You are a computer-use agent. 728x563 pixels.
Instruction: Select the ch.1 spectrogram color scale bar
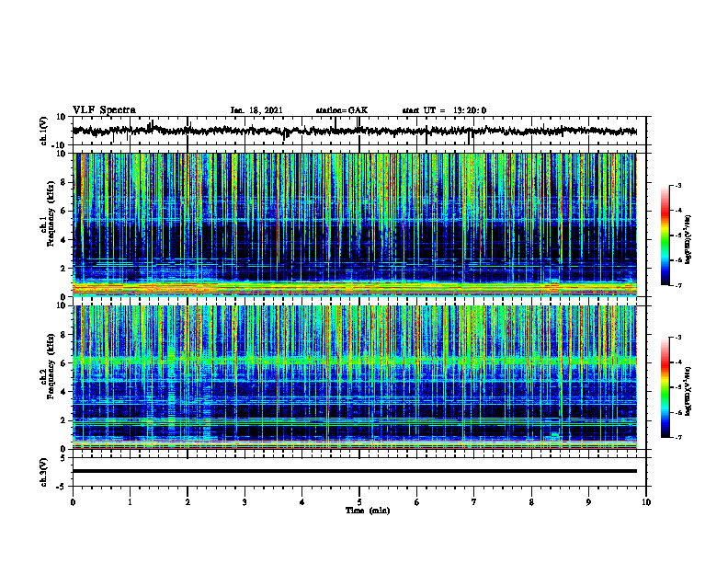[x=665, y=236]
